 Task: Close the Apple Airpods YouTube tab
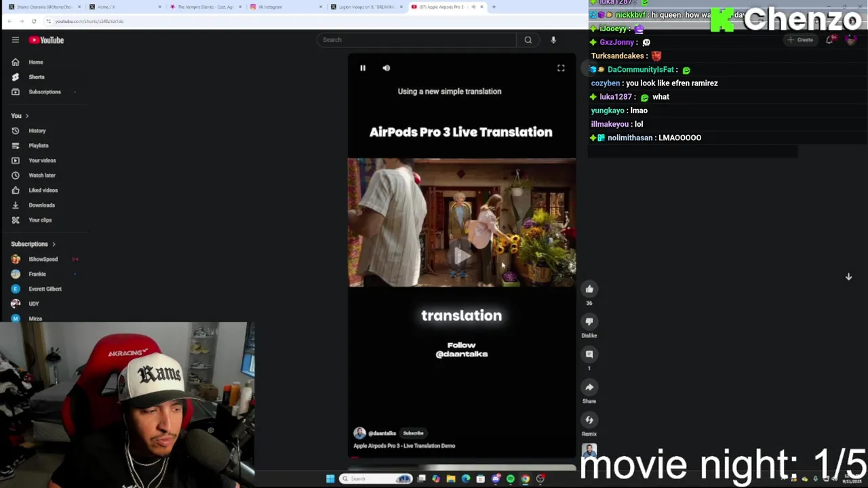pyautogui.click(x=481, y=7)
